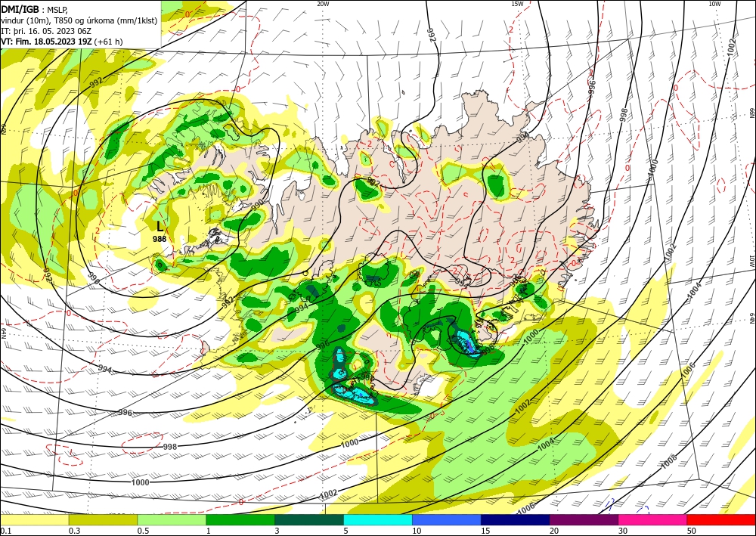Image resolution: width=756 pixels, height=536 pixels.
Task: Click legend value '0.3'
Action: [x=74, y=531]
